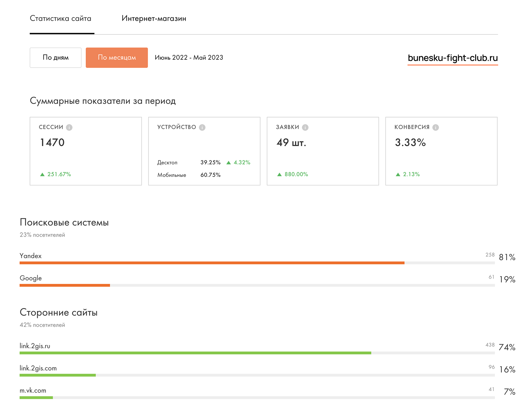
Task: Click the green arrow beside 880.00% requests growth
Action: pyautogui.click(x=279, y=175)
